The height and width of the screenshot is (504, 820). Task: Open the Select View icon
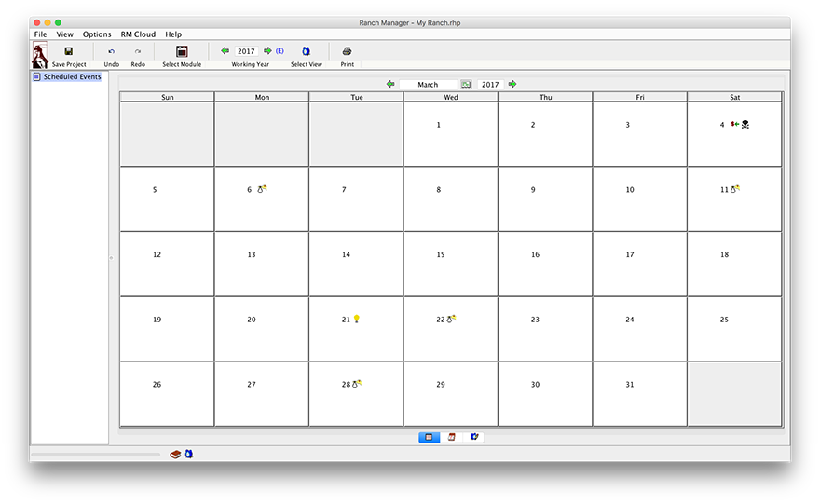(306, 51)
